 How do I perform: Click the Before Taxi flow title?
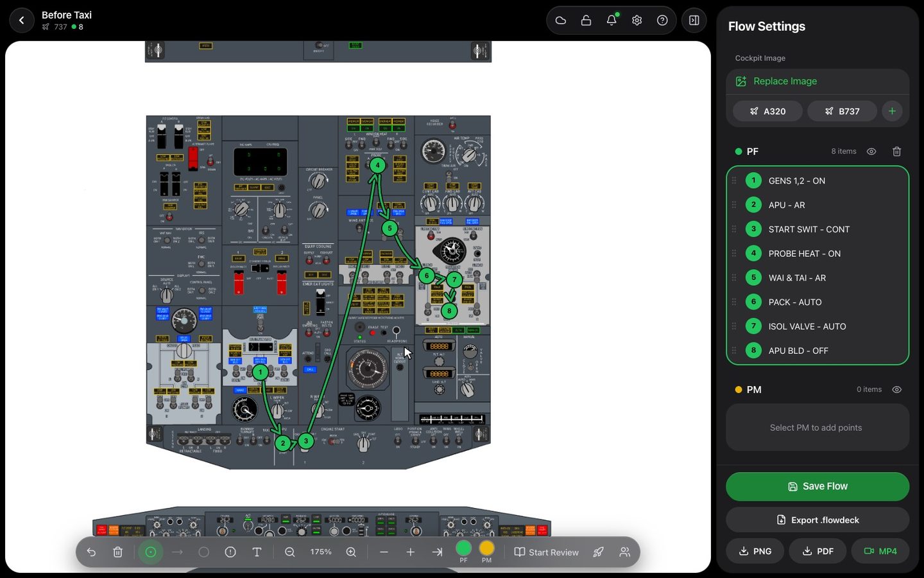pyautogui.click(x=67, y=15)
